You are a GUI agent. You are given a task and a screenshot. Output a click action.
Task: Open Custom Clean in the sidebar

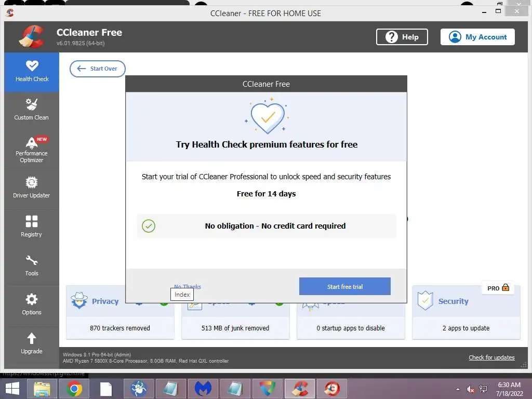coord(32,110)
